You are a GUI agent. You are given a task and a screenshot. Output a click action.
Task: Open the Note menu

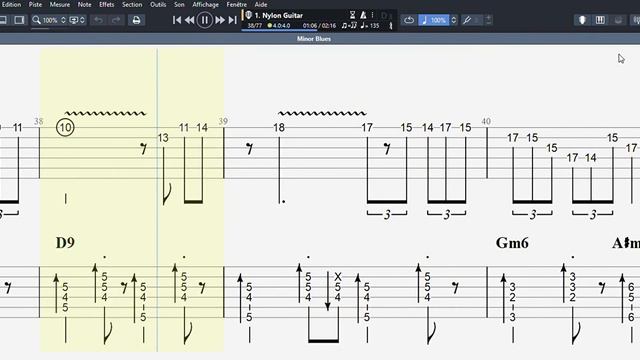point(84,4)
